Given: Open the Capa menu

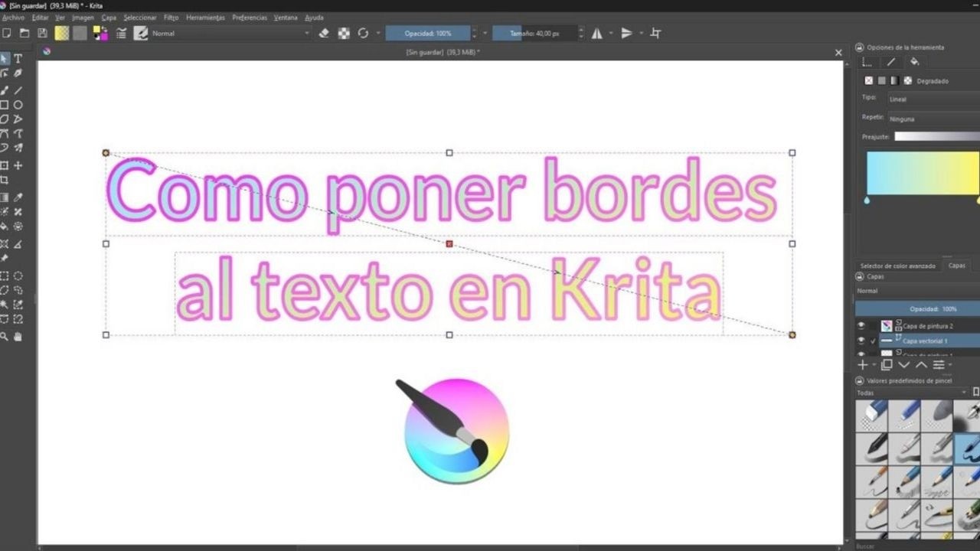Looking at the screenshot, I should (109, 17).
